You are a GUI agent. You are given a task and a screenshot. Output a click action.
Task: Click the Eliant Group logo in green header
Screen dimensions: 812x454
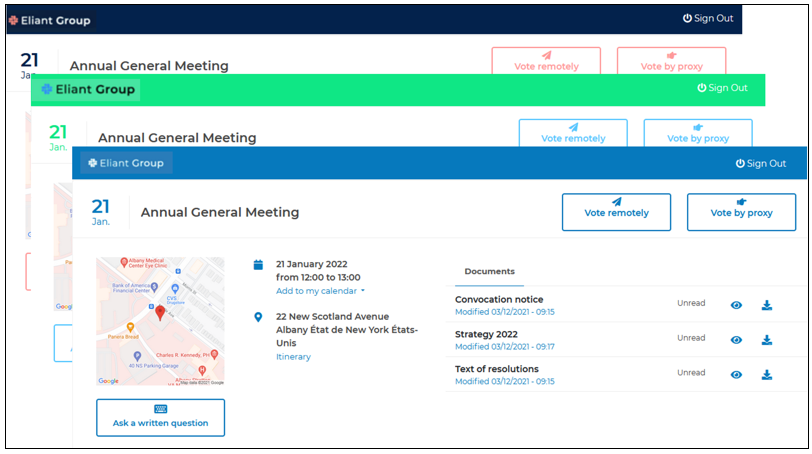(x=86, y=89)
